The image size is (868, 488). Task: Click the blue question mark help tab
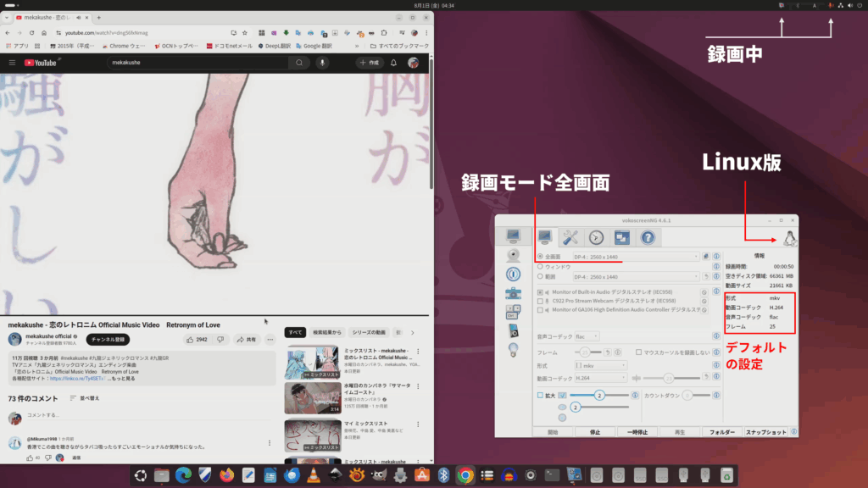(x=648, y=238)
